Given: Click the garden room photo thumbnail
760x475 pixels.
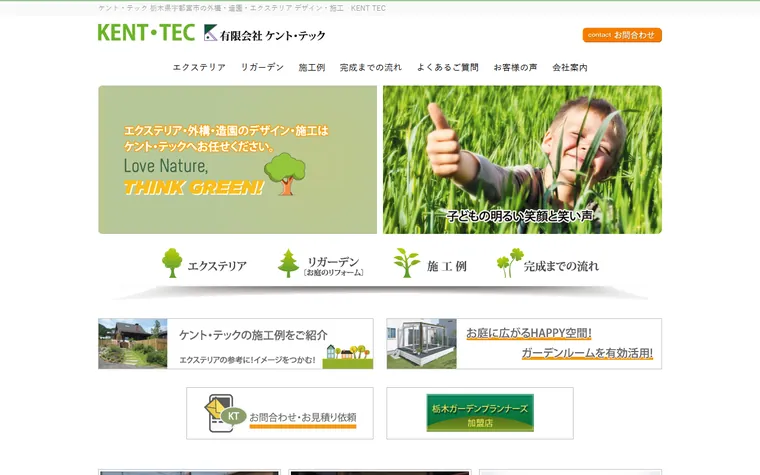Looking at the screenshot, I should point(422,344).
